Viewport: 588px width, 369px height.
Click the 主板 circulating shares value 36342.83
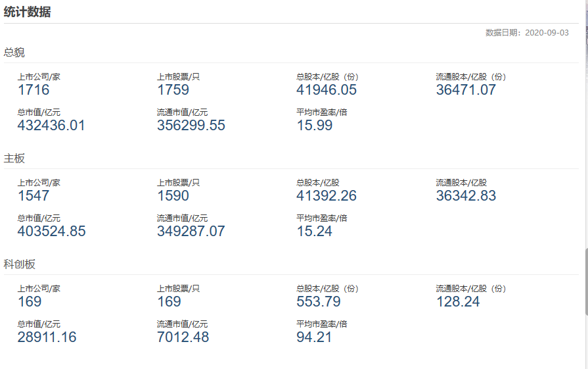click(466, 196)
